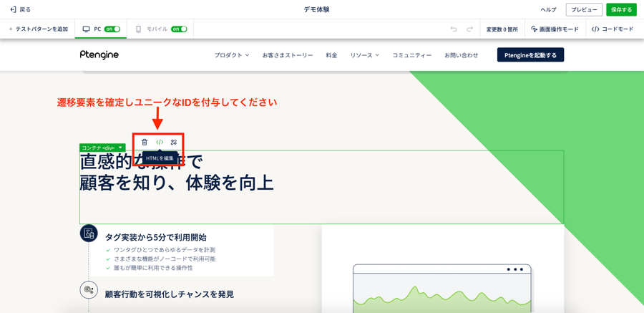Viewport: 644px width, 313px height.
Task: Click the 保存する button
Action: coord(621,10)
